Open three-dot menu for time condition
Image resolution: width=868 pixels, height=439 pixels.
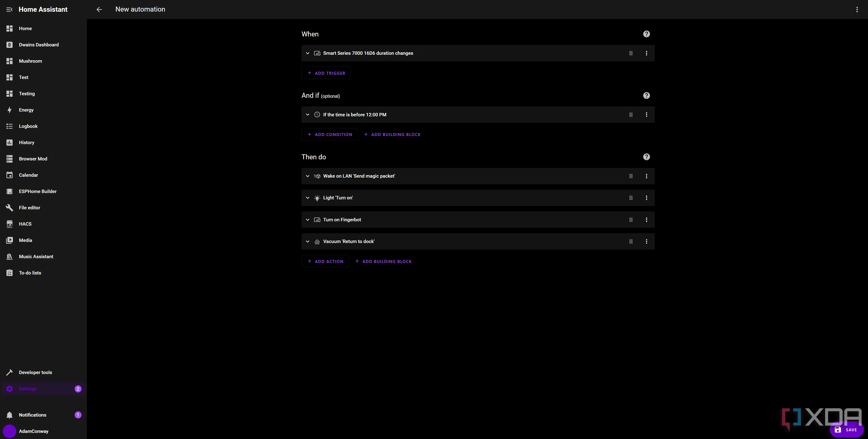pos(646,115)
